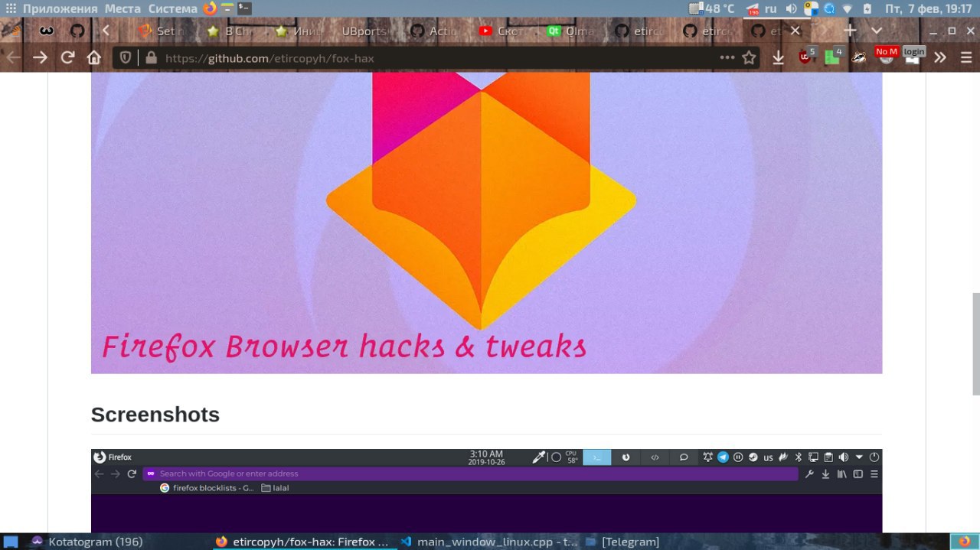
Task: Open the volume control in system tray
Action: [791, 8]
